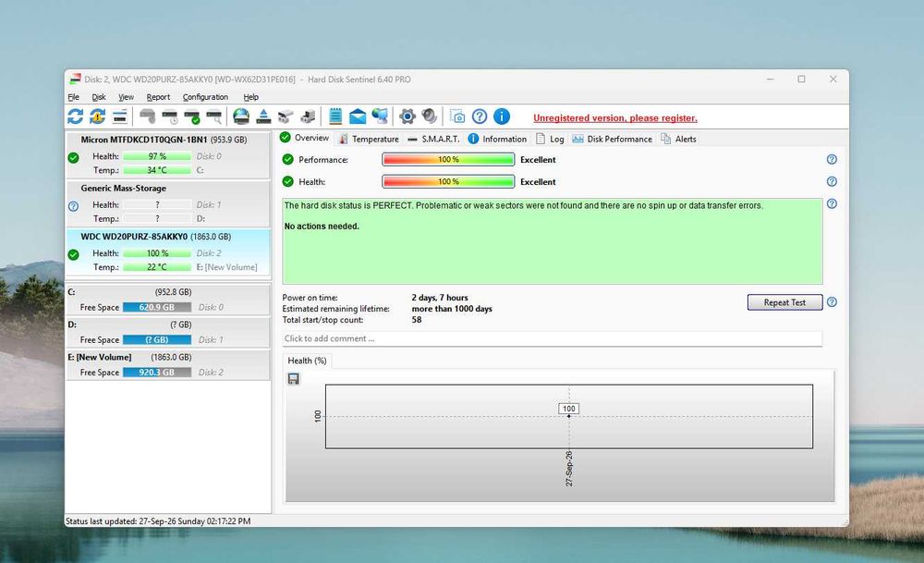
Task: Open the blue notepad report icon
Action: click(x=335, y=116)
